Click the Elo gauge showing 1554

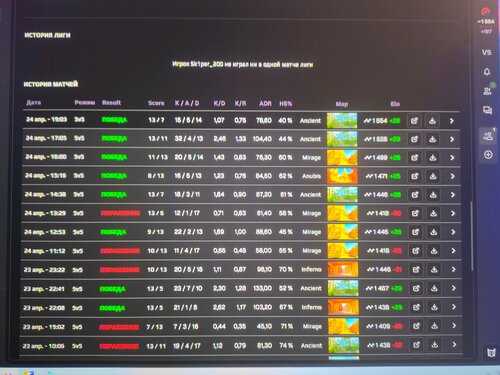486,17
